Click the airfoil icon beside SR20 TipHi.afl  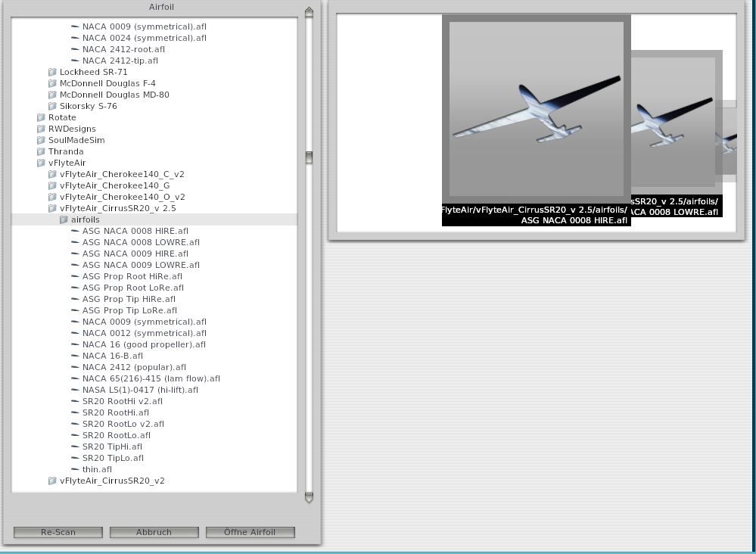[x=75, y=447]
